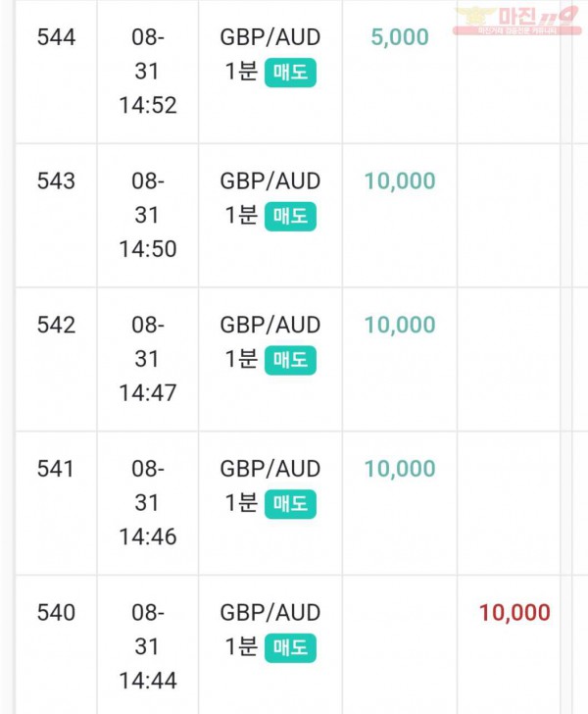The image size is (588, 714).
Task: Select order number 540
Action: [x=56, y=613]
